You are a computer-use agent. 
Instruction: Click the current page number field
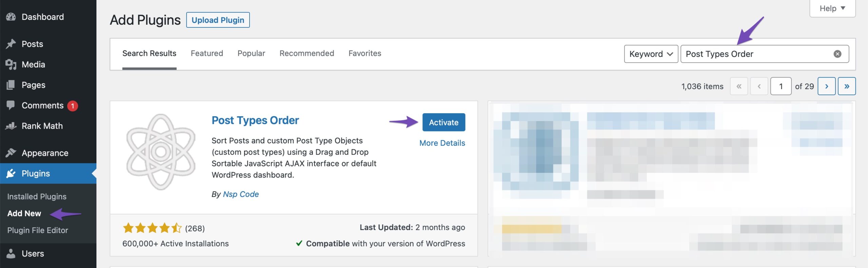781,86
